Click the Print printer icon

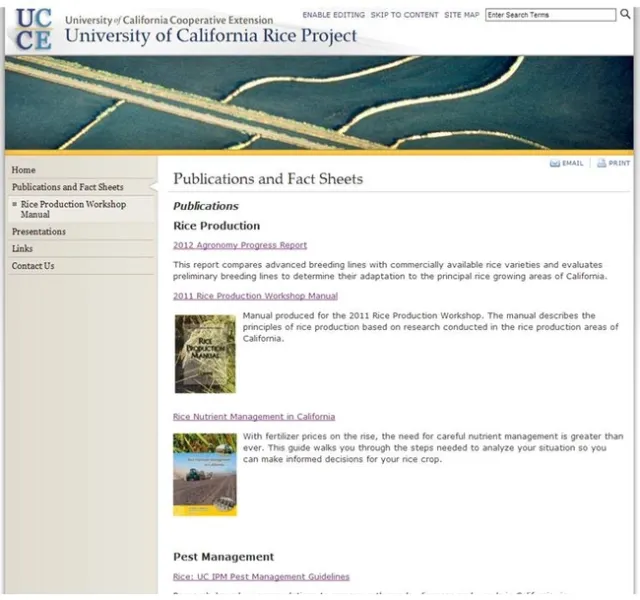tap(601, 163)
